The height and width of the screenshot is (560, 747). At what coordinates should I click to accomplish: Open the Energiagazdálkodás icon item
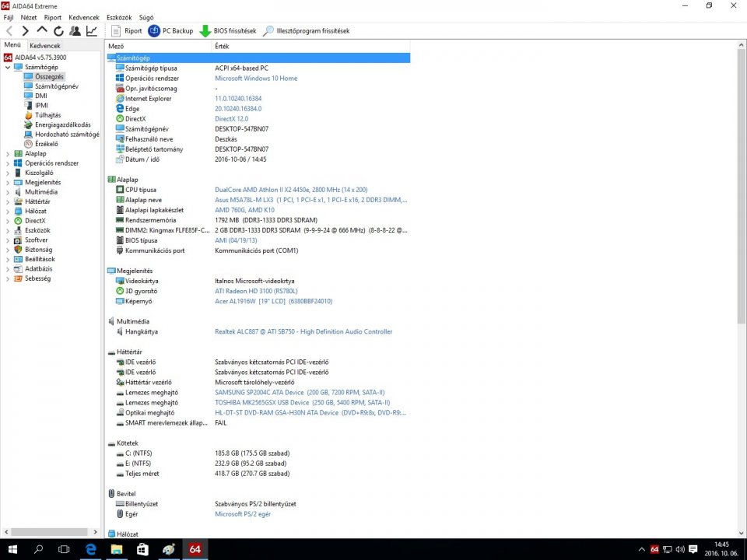(29, 124)
